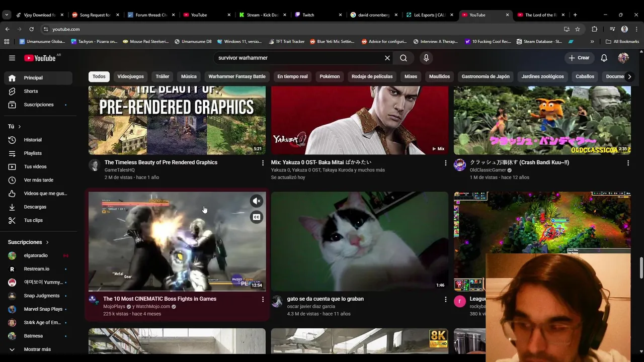The image size is (644, 362).
Task: Open the YouTube hamburger guide menu
Action: pyautogui.click(x=12, y=58)
